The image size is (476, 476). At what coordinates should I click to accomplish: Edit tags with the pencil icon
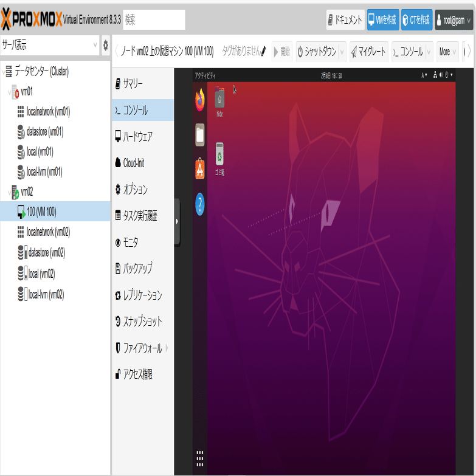coord(263,51)
